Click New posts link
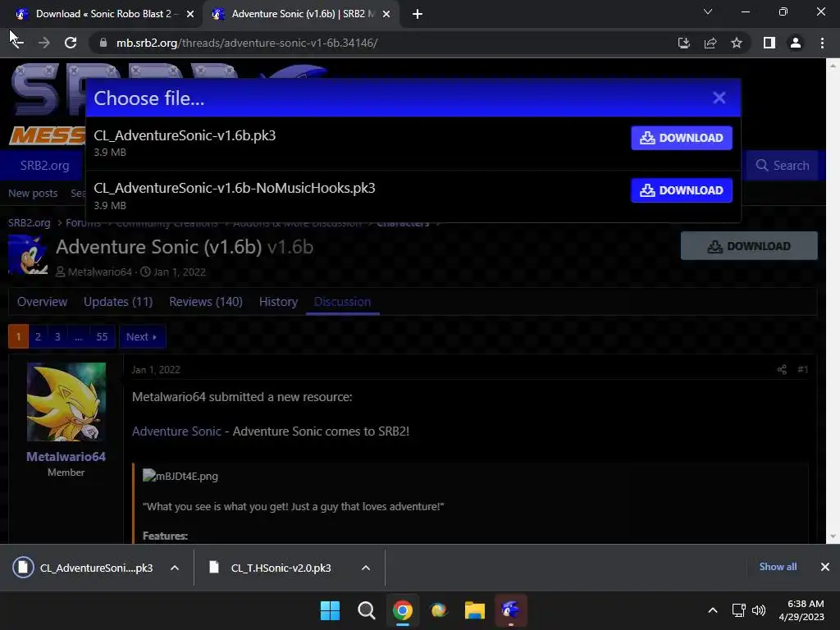This screenshot has height=630, width=840. tap(33, 194)
